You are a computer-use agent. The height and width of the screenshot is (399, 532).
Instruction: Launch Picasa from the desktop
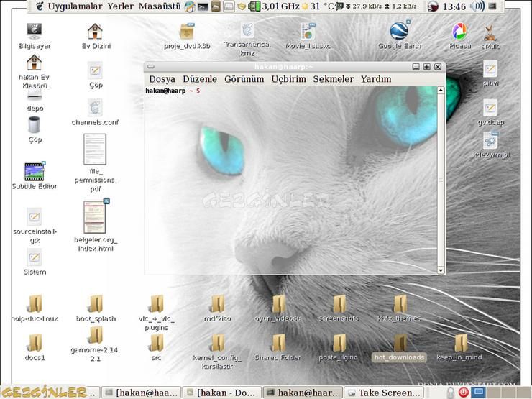[x=459, y=32]
